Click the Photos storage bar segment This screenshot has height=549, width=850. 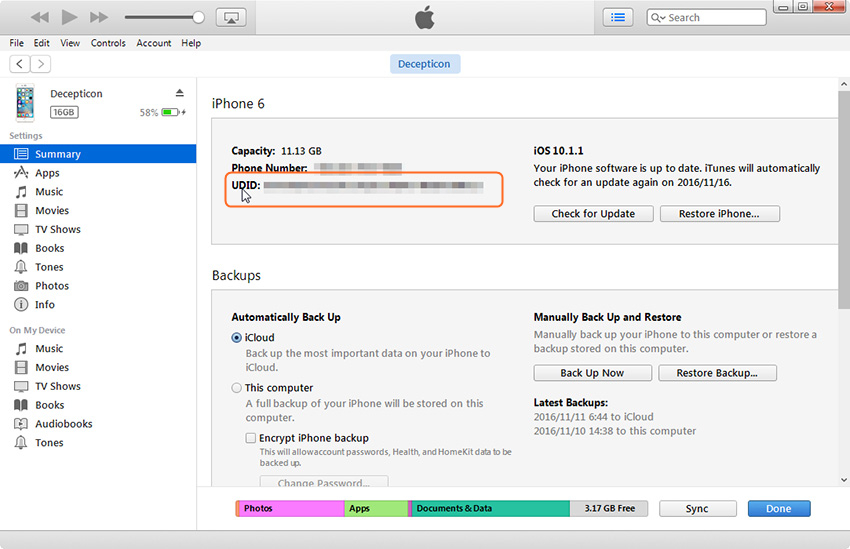[x=291, y=508]
